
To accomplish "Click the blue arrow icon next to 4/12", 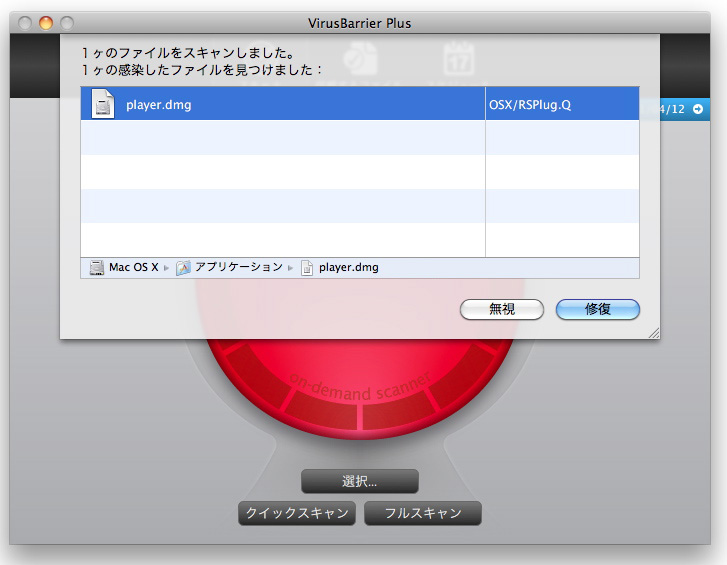I will tap(697, 109).
